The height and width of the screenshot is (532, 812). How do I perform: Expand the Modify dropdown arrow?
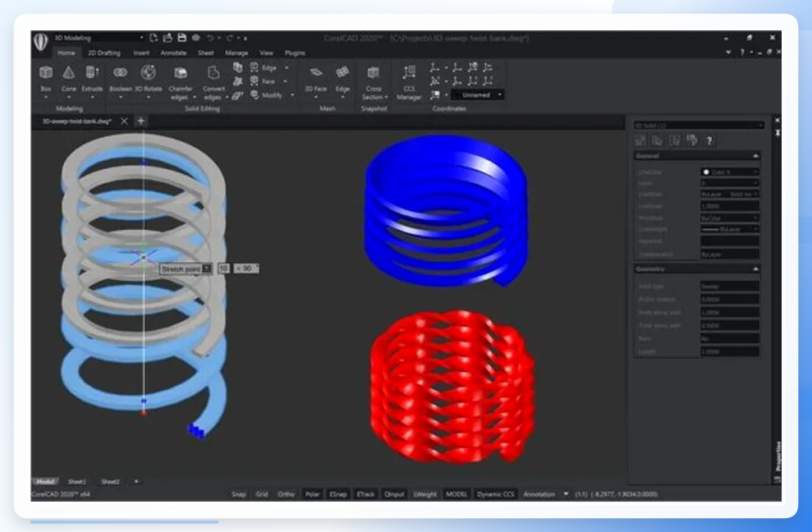[292, 94]
